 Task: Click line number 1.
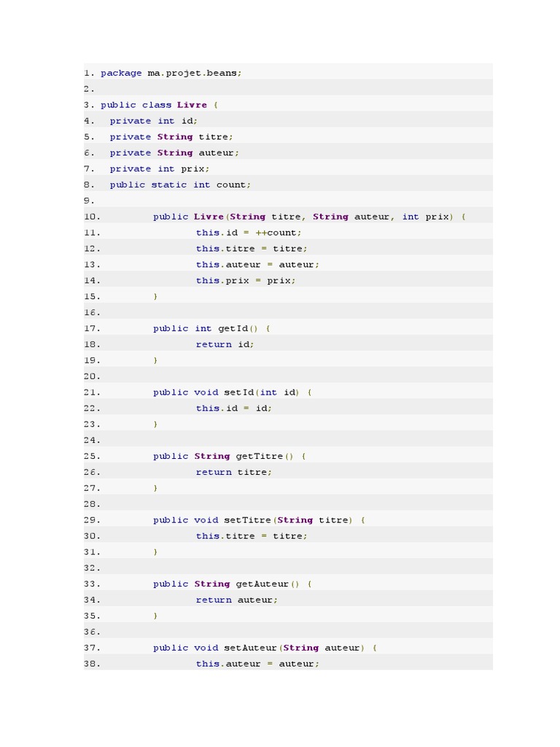89,74
